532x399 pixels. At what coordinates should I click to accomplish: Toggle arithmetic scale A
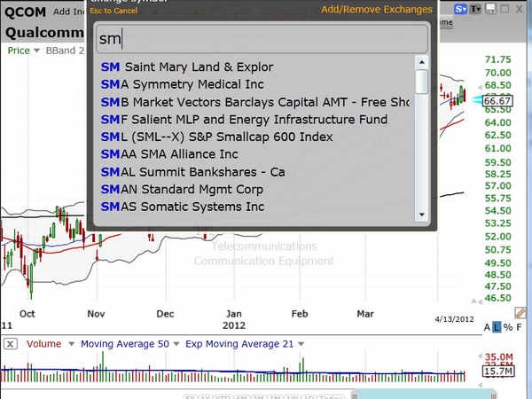[x=487, y=327]
